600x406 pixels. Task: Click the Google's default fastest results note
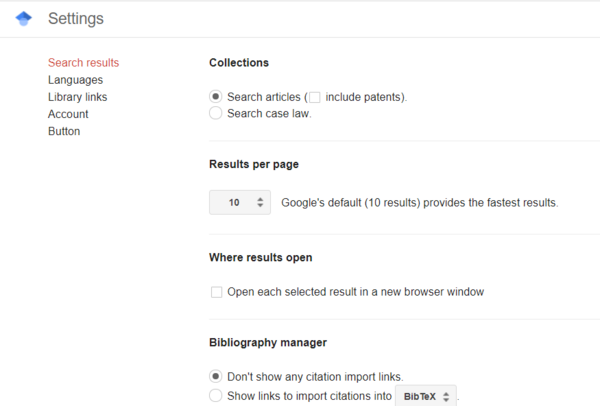pos(420,203)
